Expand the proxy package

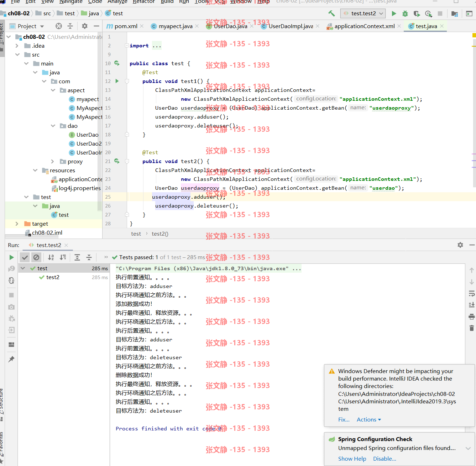pos(53,161)
